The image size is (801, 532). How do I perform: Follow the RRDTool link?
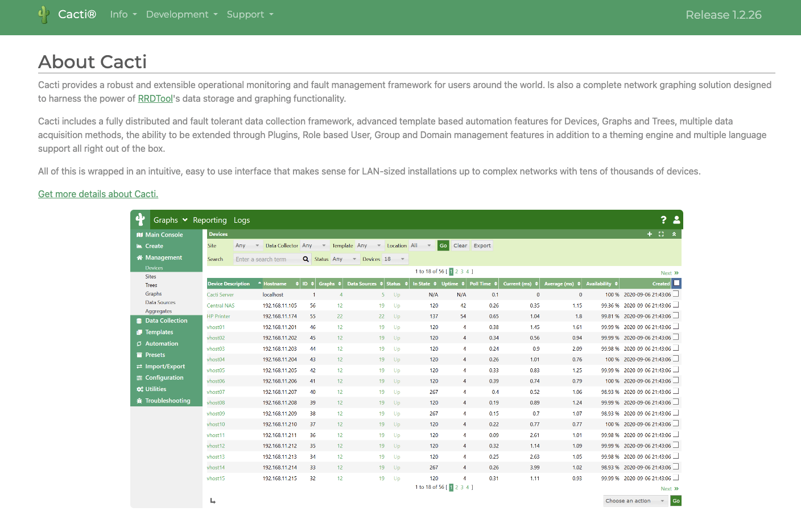click(155, 99)
